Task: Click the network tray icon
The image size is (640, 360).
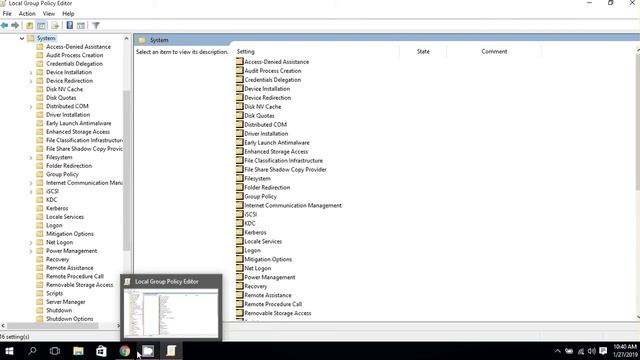Action: pyautogui.click(x=580, y=351)
